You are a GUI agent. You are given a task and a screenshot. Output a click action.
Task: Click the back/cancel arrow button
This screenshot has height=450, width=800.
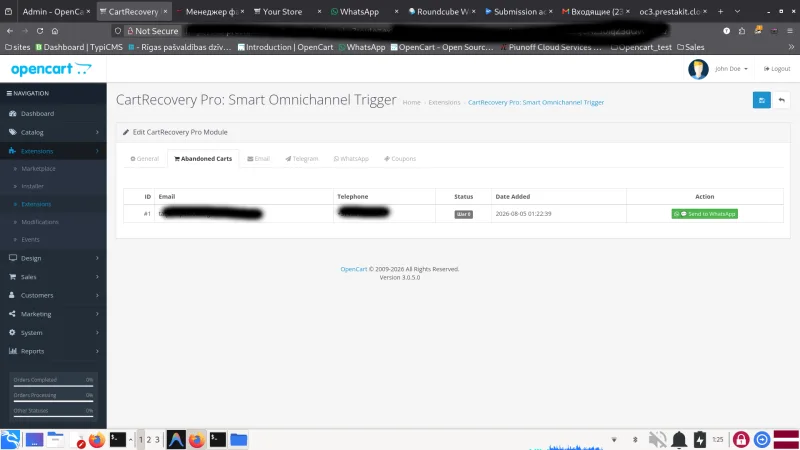(x=781, y=100)
